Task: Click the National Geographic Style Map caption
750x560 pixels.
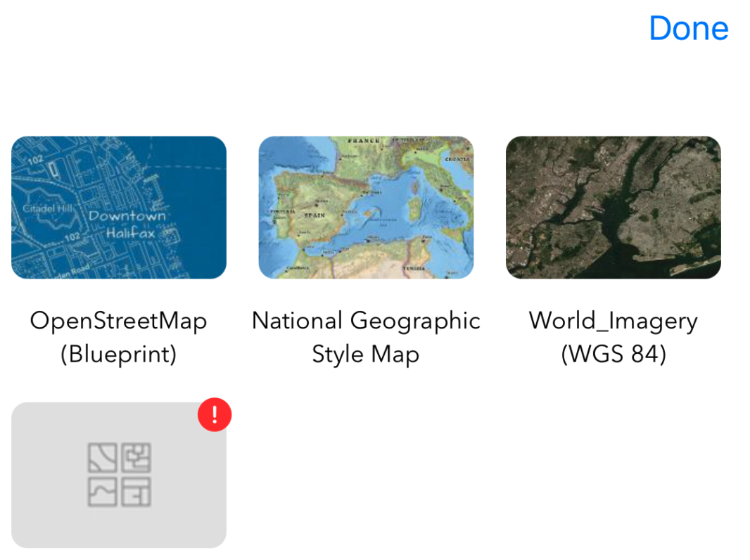Action: [366, 337]
